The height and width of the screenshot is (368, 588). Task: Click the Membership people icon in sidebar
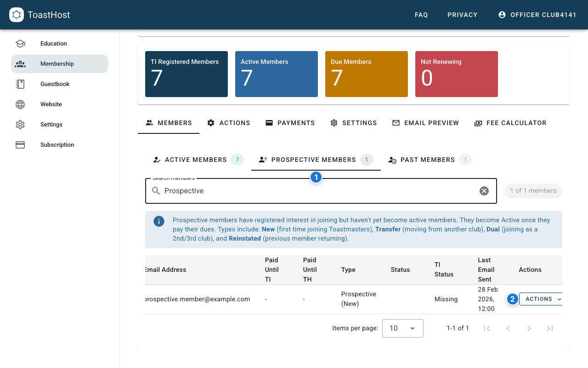click(20, 63)
